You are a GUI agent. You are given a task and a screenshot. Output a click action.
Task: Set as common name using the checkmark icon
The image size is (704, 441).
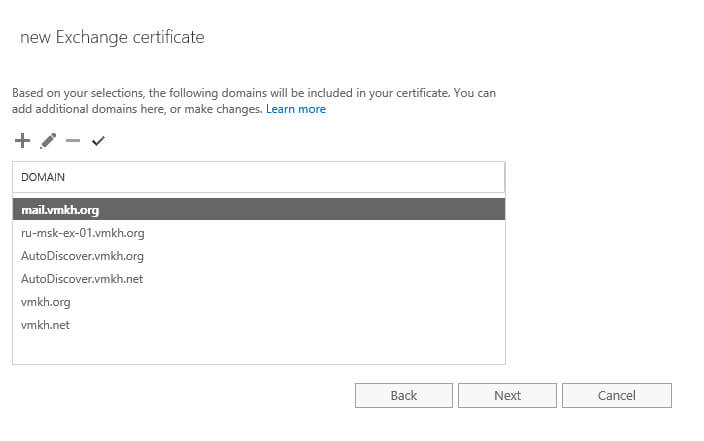click(x=98, y=141)
